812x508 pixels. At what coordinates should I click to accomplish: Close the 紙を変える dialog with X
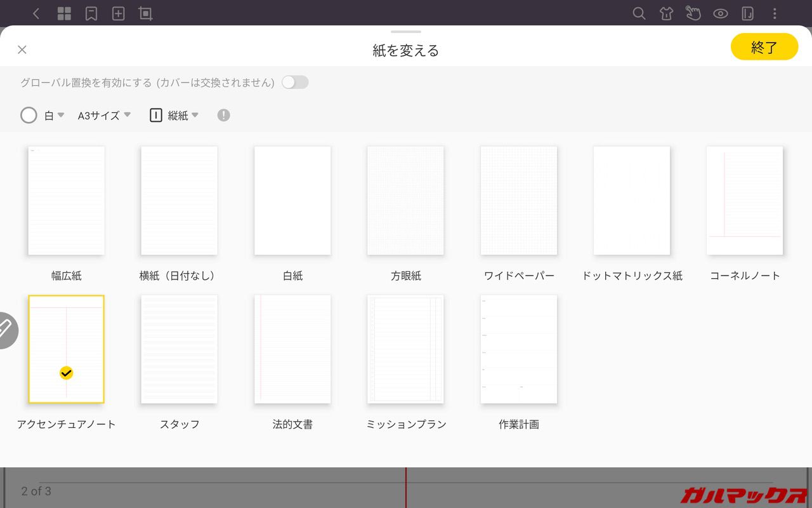(22, 50)
